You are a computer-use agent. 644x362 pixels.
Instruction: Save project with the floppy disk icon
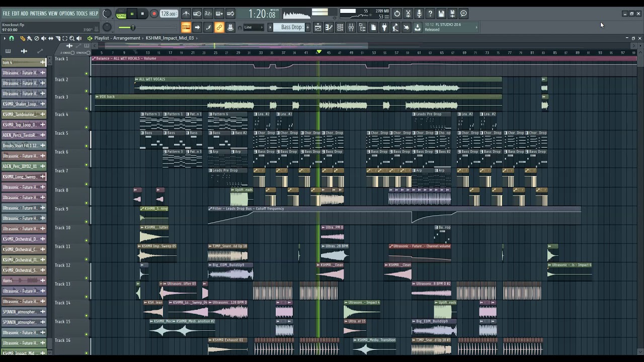[x=441, y=14]
